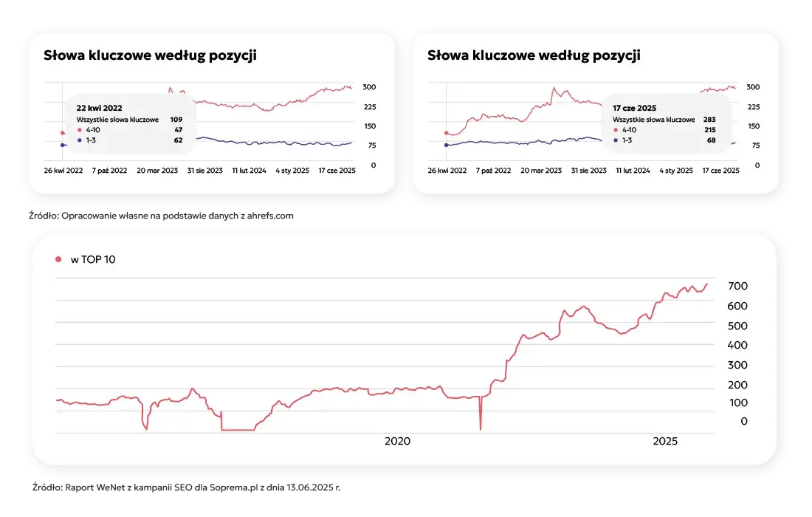812x517 pixels.
Task: Click the blue 1-3 dot in the 17 cze 2025 tooltip
Action: pyautogui.click(x=615, y=140)
